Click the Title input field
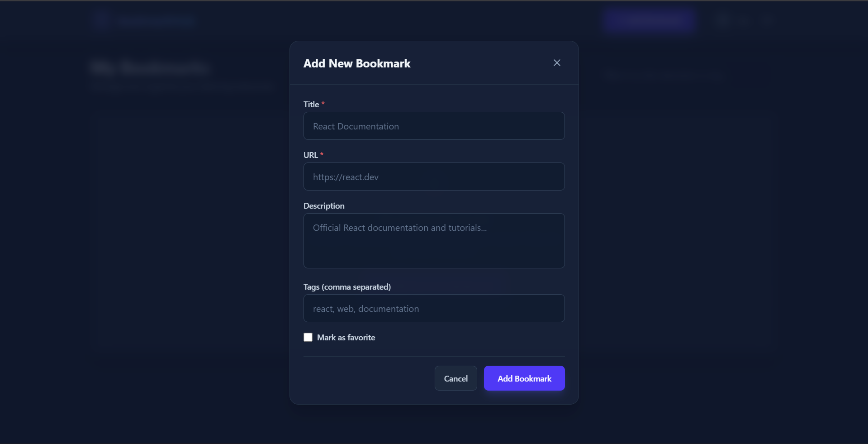868x444 pixels. (x=434, y=126)
